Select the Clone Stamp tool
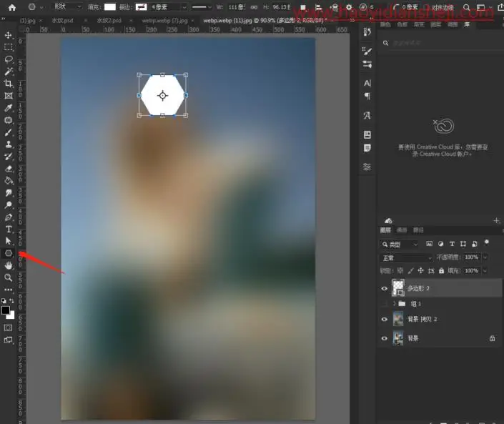 9,144
